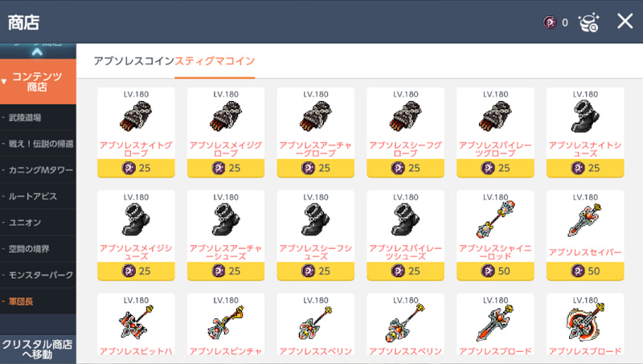The height and width of the screenshot is (364, 643).
Task: Select the アブソレスナイトグローブ glove item
Action: point(136,133)
